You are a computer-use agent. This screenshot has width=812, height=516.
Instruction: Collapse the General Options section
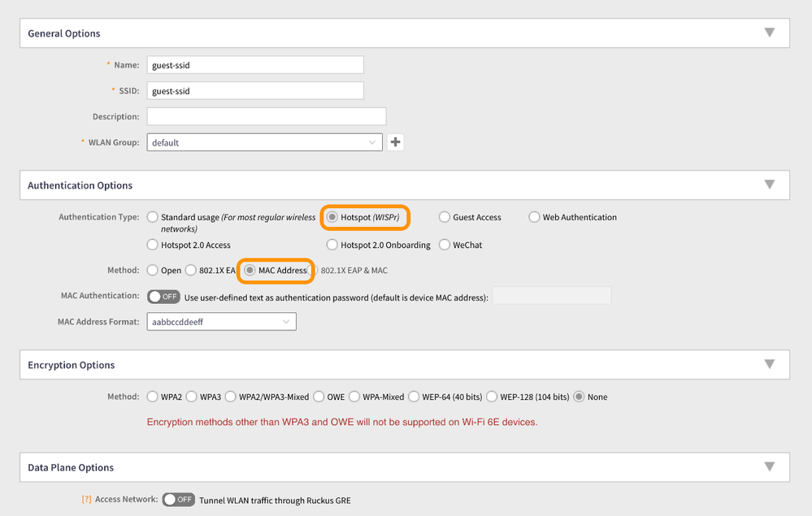769,33
